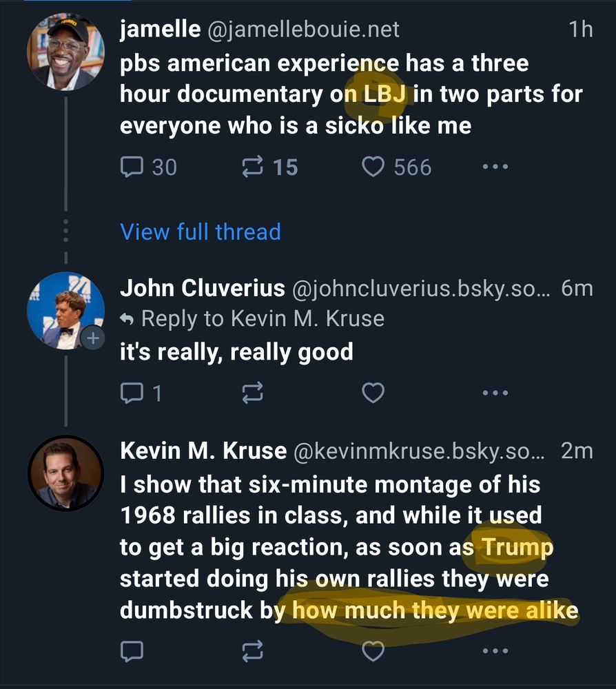Like the "it's really, really good" reply
The image size is (616, 689).
[373, 393]
